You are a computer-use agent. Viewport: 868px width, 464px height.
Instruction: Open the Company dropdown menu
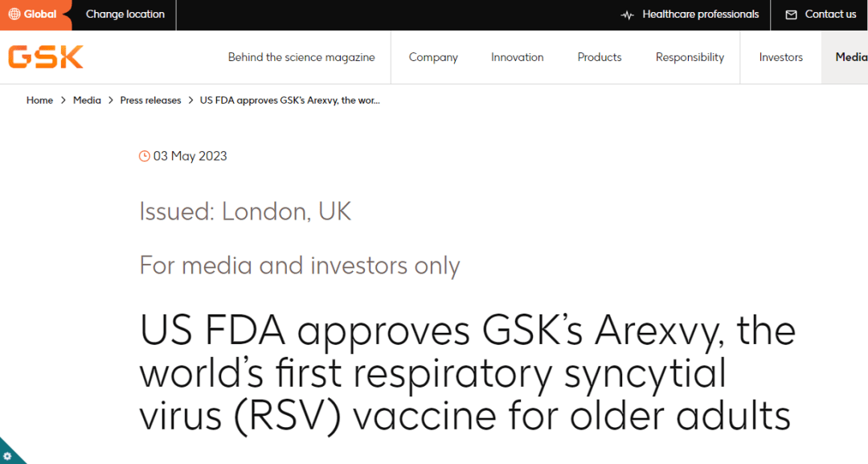(433, 57)
